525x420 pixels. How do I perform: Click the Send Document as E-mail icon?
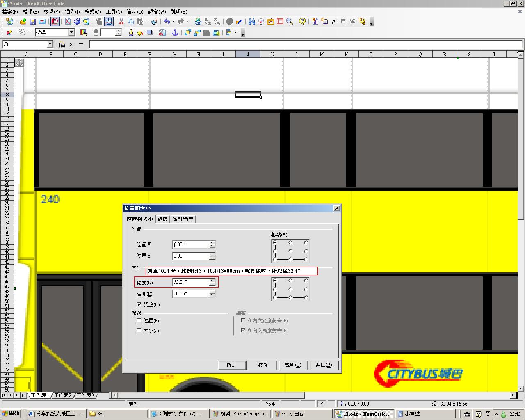[x=42, y=21]
